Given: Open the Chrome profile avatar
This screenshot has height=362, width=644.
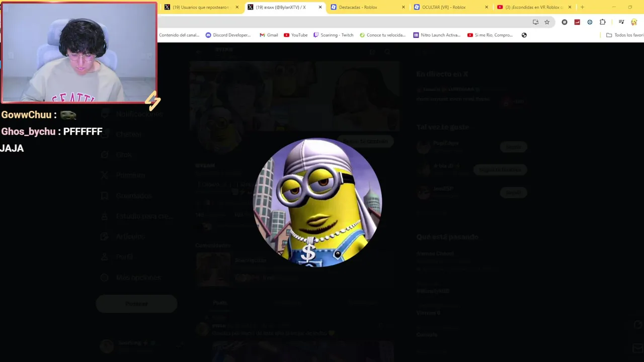Looking at the screenshot, I should 634,22.
